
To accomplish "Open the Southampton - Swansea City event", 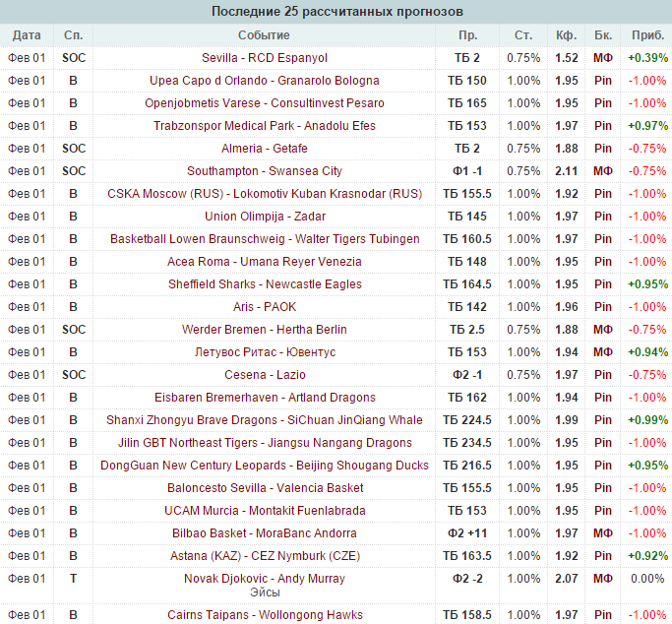I will 265,171.
